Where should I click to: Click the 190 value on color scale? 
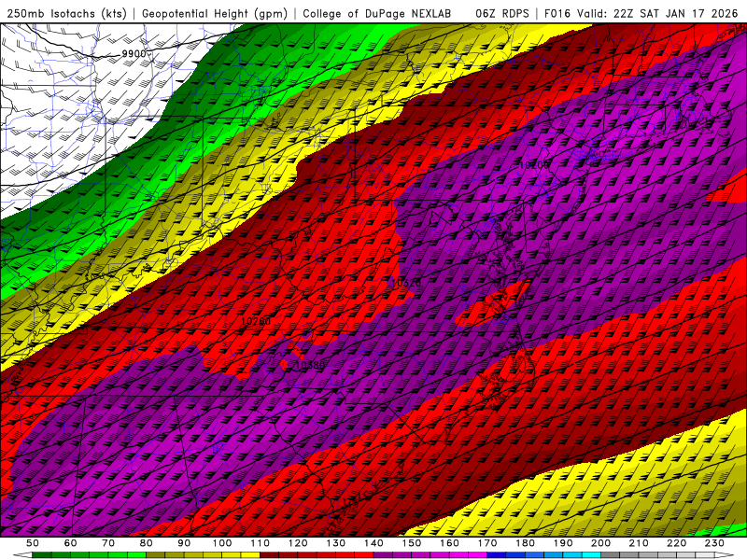pos(563,543)
